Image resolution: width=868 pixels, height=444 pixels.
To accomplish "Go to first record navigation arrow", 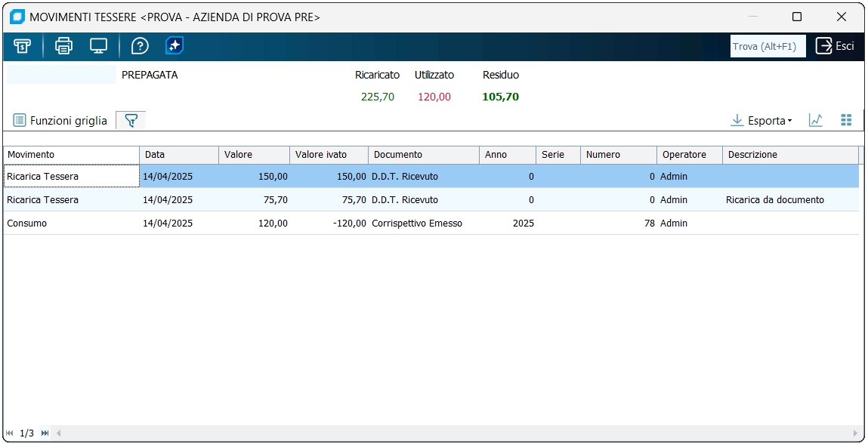I will click(x=9, y=433).
